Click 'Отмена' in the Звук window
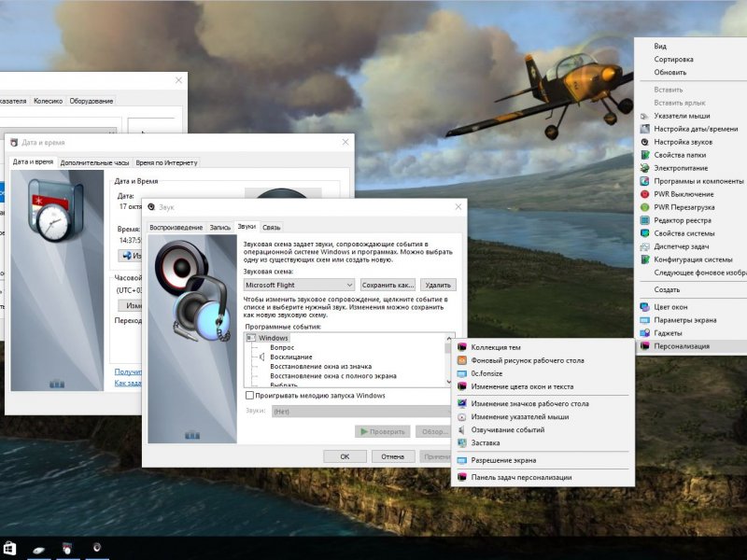 [392, 456]
